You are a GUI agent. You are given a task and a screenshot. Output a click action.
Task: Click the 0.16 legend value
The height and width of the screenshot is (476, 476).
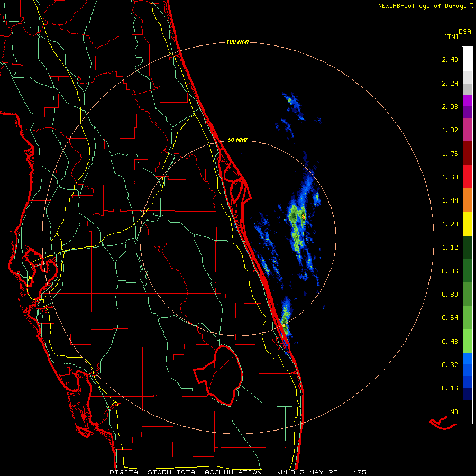(x=450, y=388)
